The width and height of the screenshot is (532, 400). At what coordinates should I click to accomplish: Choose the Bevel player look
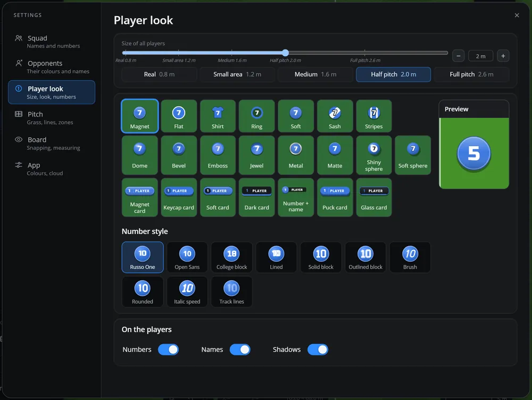coord(178,155)
